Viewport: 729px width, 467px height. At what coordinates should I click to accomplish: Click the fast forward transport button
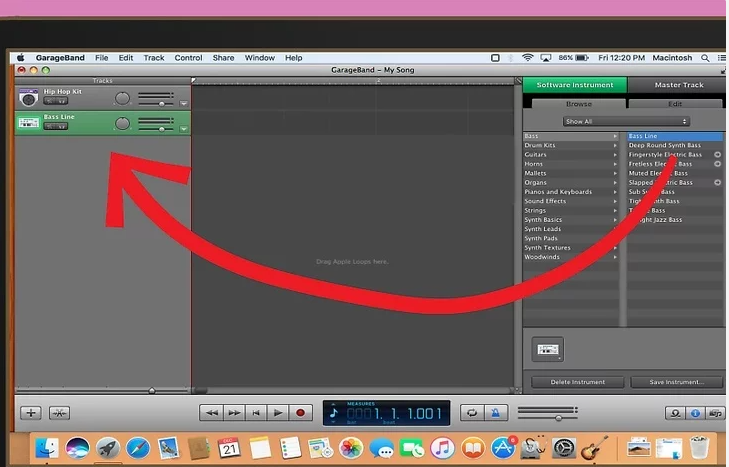234,413
